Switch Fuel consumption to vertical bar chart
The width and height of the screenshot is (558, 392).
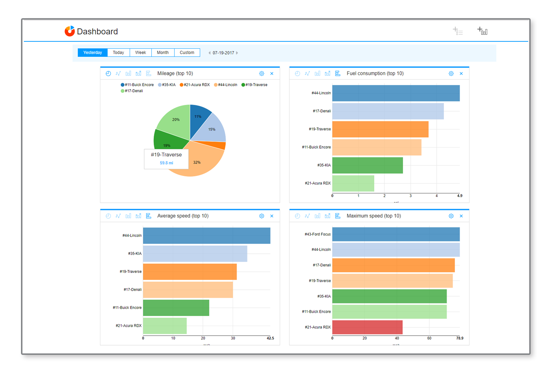[318, 74]
